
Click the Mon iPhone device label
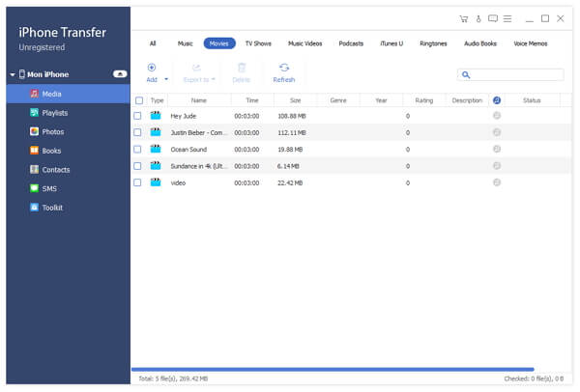[x=48, y=74]
